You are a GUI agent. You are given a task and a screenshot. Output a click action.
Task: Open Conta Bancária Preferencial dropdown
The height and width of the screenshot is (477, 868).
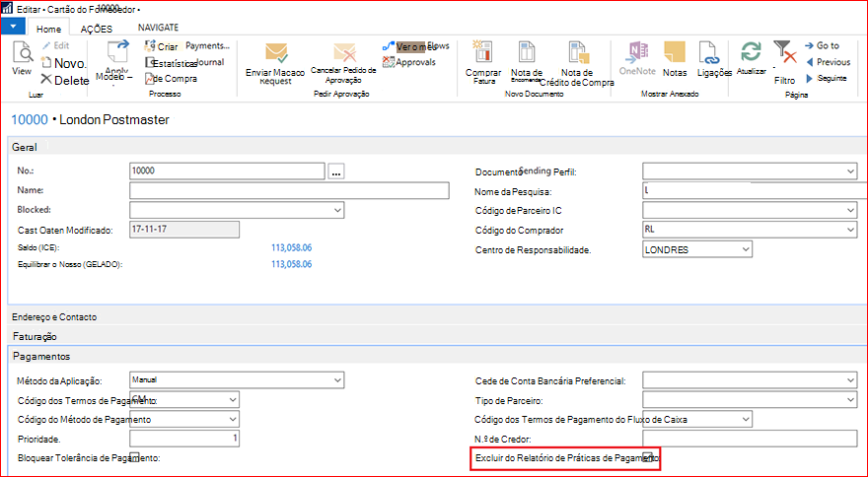point(850,380)
